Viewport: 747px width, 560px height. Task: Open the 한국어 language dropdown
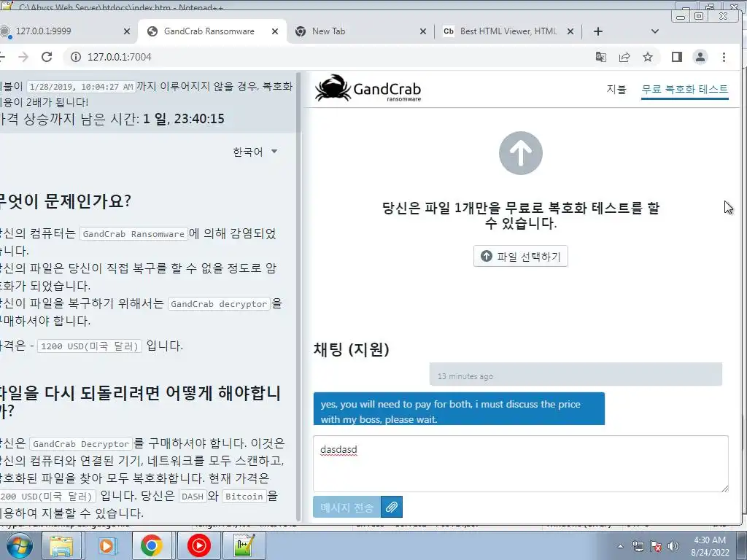[255, 152]
